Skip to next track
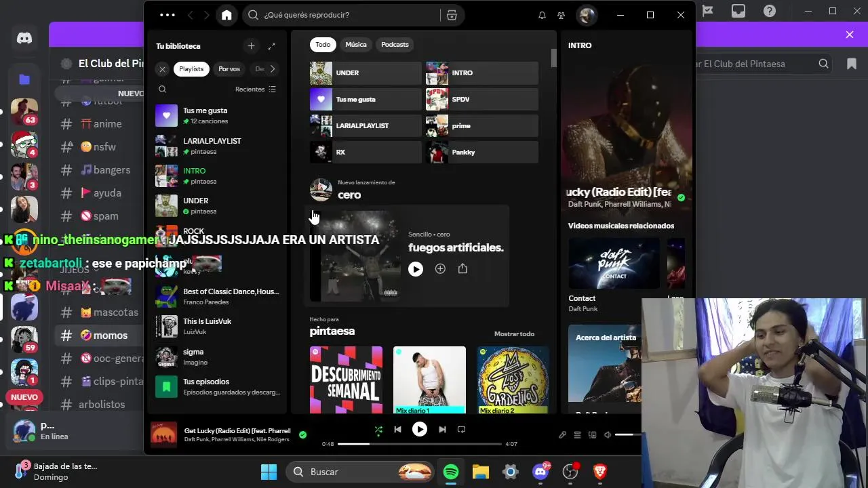868x488 pixels. click(442, 429)
